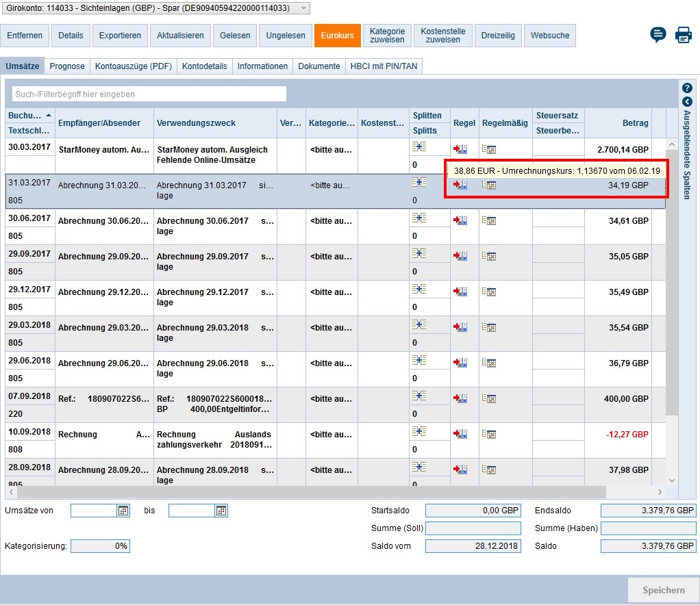Screen dimensions: 700x605
Task: Click the printer icon
Action: (x=683, y=35)
